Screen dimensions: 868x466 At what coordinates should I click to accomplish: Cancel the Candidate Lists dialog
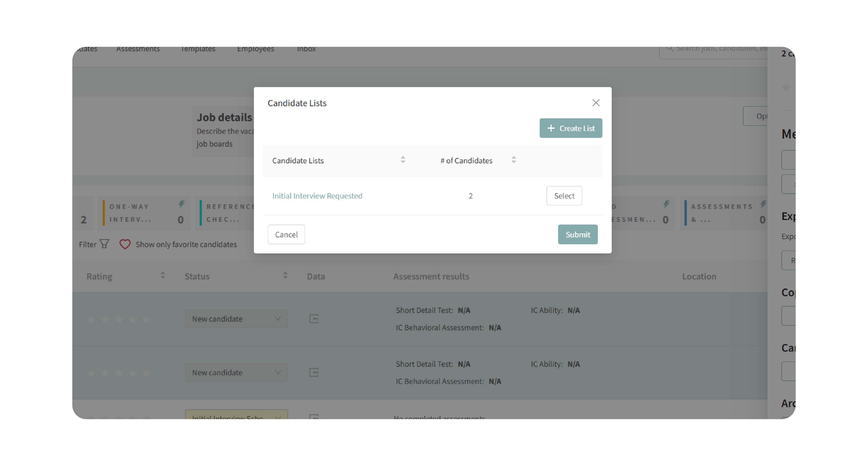point(286,234)
